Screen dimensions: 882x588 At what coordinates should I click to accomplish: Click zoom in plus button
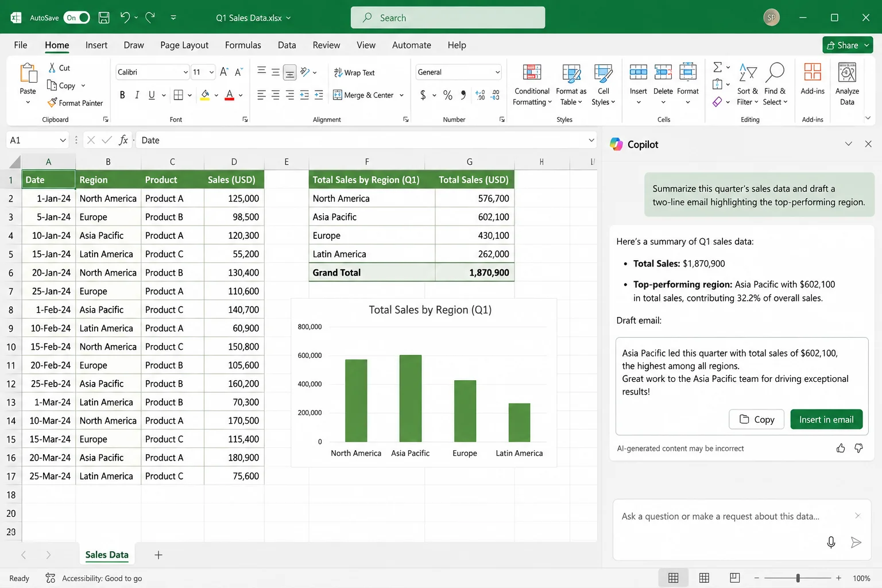(x=838, y=578)
